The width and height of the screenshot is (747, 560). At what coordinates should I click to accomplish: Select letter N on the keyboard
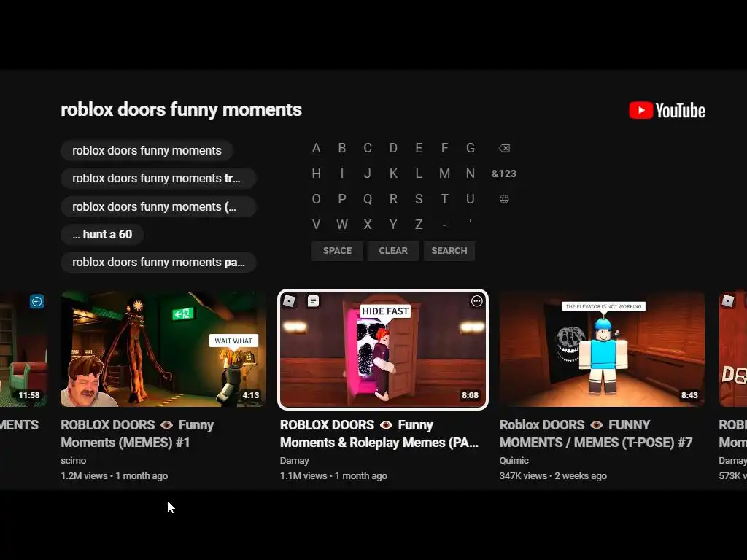coord(471,174)
